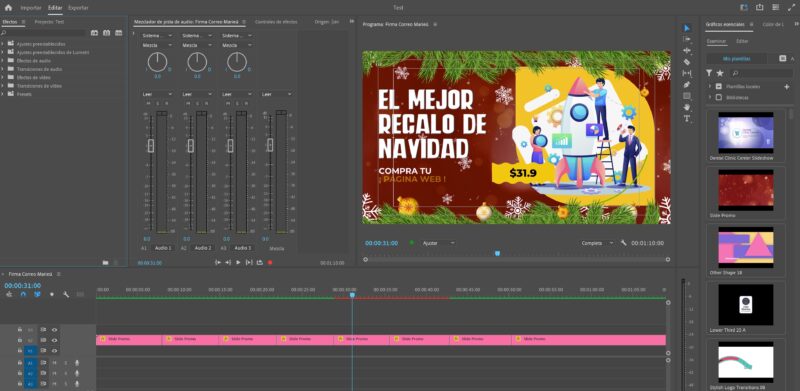Play audio mixer transport
The height and width of the screenshot is (391, 800).
point(238,262)
